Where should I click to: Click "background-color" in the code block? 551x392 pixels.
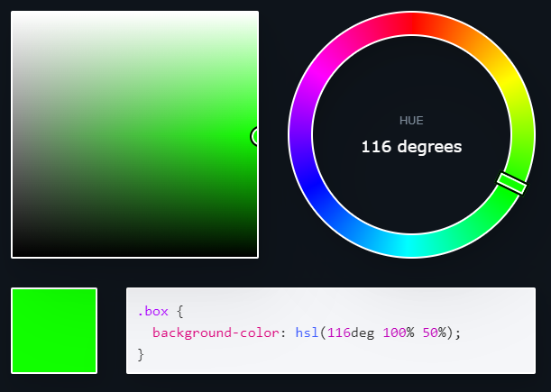pyautogui.click(x=216, y=333)
